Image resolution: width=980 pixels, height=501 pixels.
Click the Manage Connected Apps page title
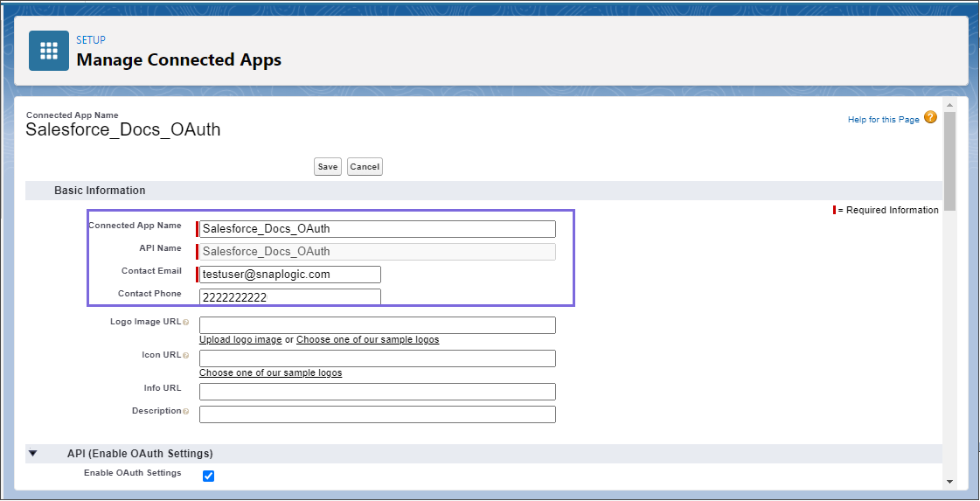tap(178, 60)
